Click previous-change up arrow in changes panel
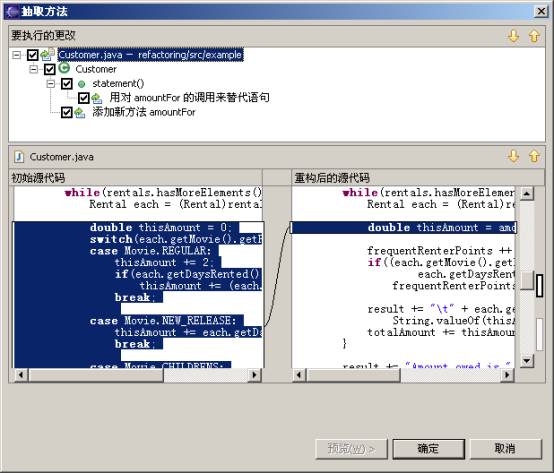The image size is (554, 473). click(x=534, y=36)
